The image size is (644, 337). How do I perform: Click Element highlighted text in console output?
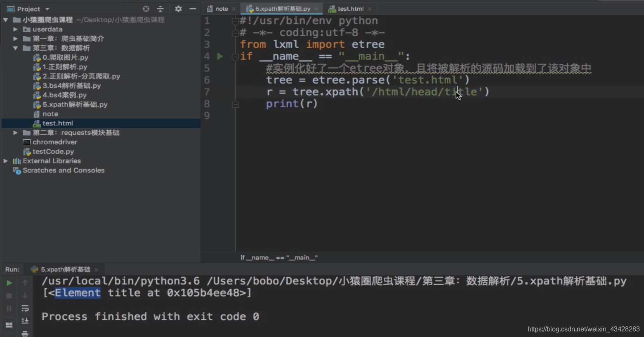(x=78, y=293)
